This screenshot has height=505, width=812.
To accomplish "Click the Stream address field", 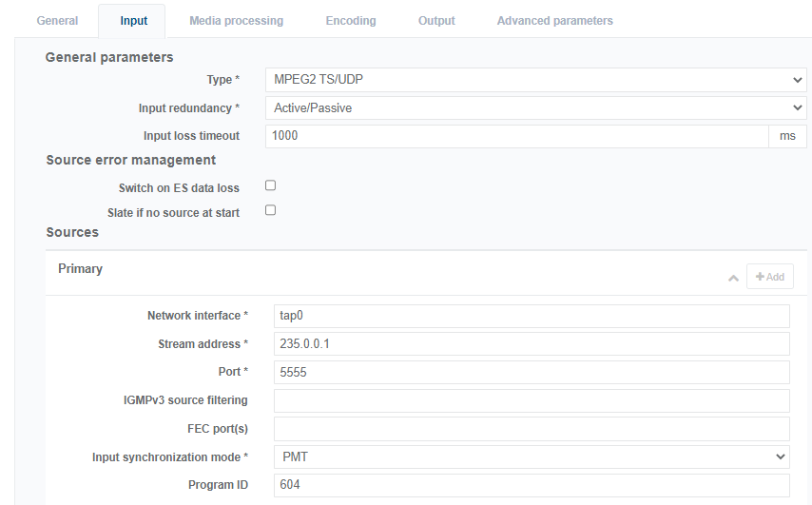I will tap(532, 344).
